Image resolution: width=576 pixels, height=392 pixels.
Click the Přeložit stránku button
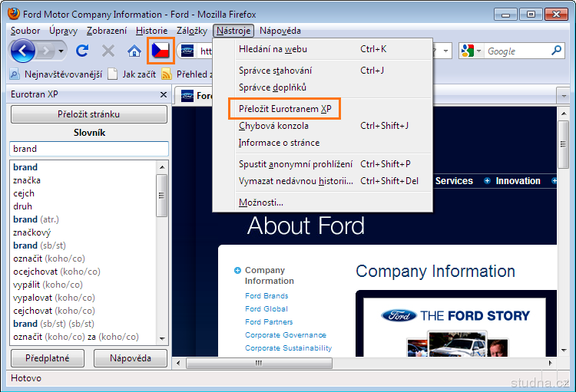coord(89,114)
